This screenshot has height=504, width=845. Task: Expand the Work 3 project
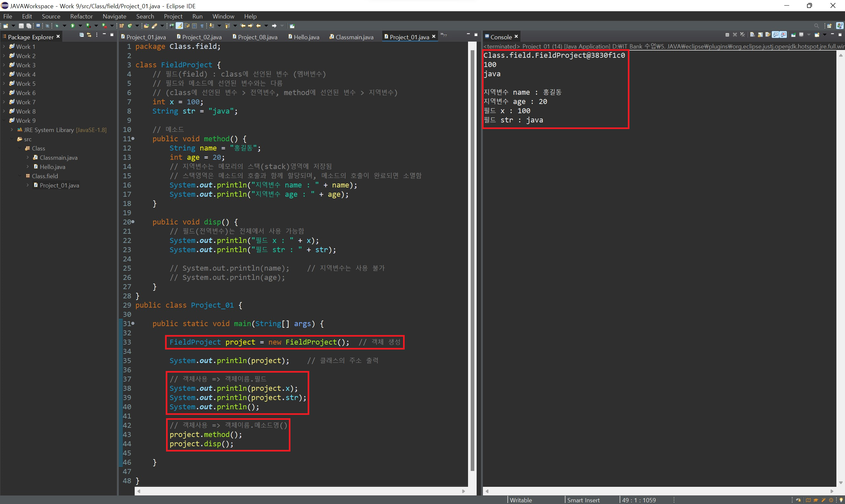[x=4, y=65]
